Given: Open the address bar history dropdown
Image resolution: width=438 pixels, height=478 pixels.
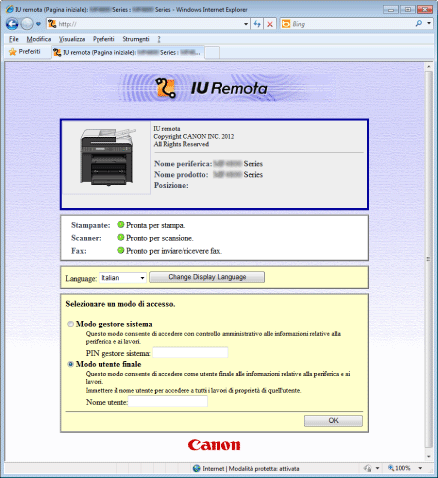Looking at the screenshot, I should pos(246,24).
